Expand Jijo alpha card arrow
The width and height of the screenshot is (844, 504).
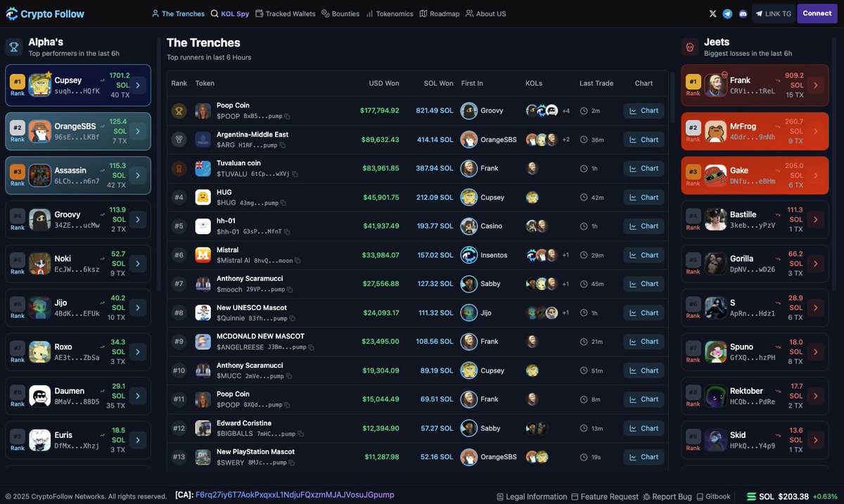(138, 308)
